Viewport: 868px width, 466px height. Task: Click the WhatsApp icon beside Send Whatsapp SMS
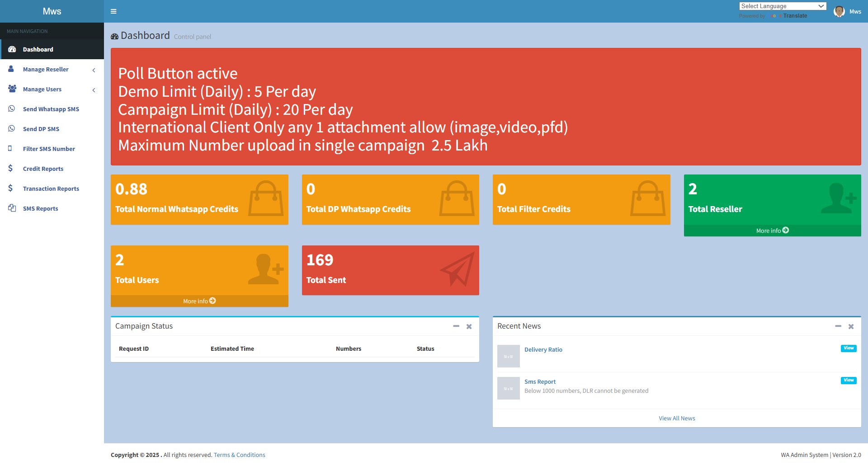12,109
